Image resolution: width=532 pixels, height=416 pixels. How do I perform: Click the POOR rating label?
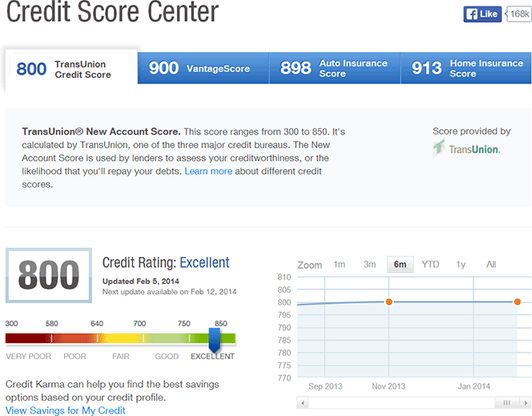click(x=75, y=356)
